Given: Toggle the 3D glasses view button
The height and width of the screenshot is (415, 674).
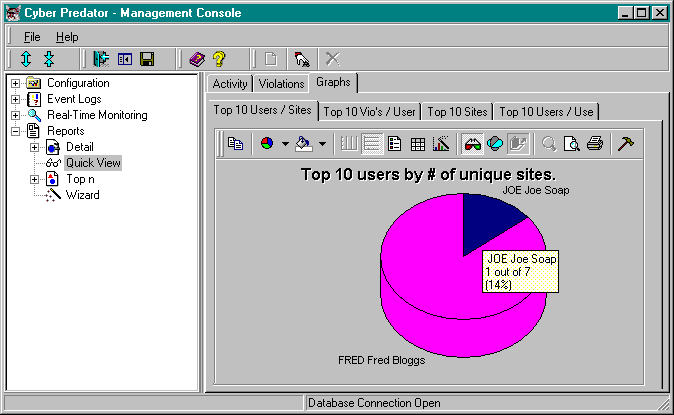Looking at the screenshot, I should 473,144.
